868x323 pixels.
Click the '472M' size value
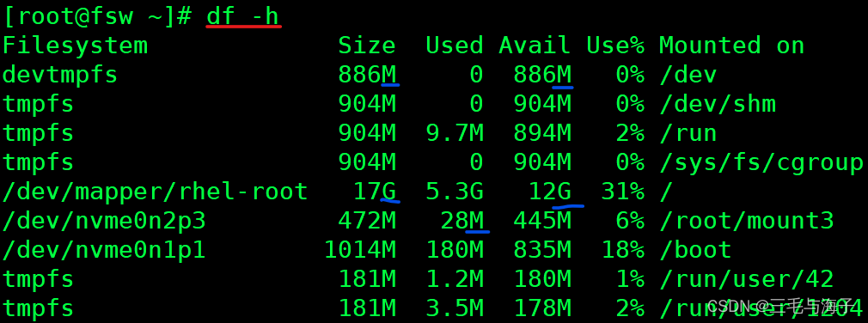pyautogui.click(x=367, y=222)
